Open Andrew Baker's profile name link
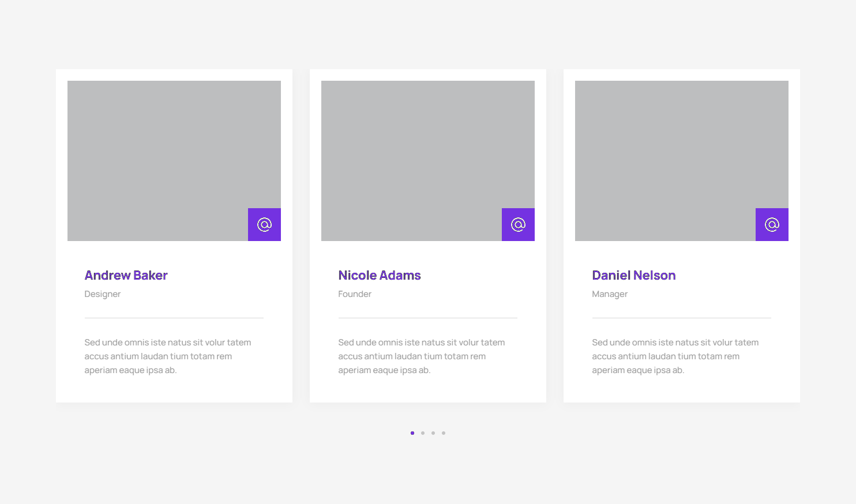 point(126,275)
